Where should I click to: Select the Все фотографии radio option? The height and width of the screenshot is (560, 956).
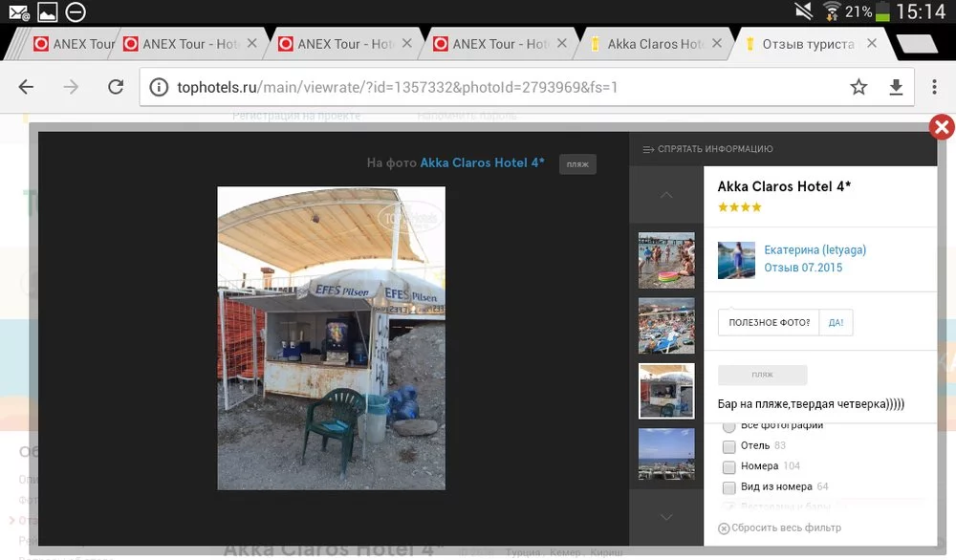pyautogui.click(x=728, y=426)
